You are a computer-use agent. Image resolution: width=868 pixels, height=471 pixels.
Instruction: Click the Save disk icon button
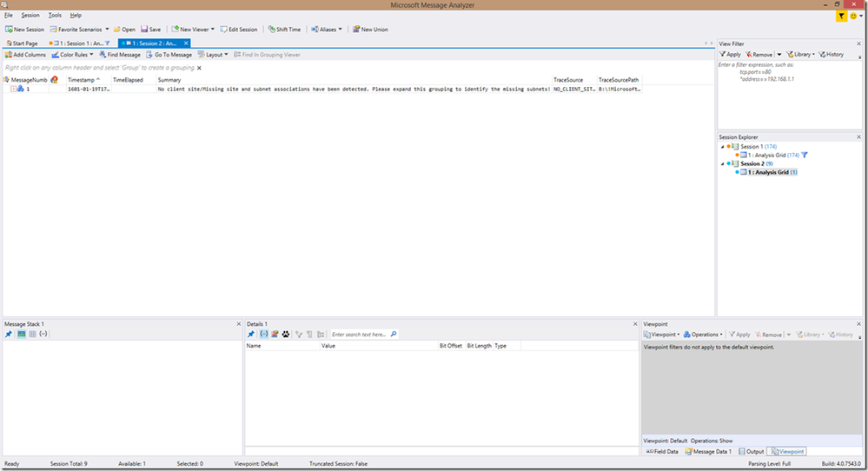pos(150,30)
